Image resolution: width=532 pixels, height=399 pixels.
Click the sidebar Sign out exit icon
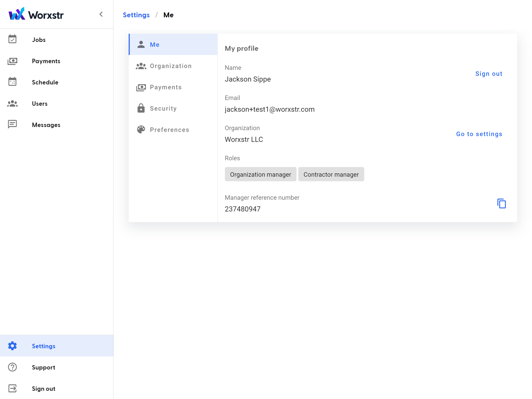(12, 388)
